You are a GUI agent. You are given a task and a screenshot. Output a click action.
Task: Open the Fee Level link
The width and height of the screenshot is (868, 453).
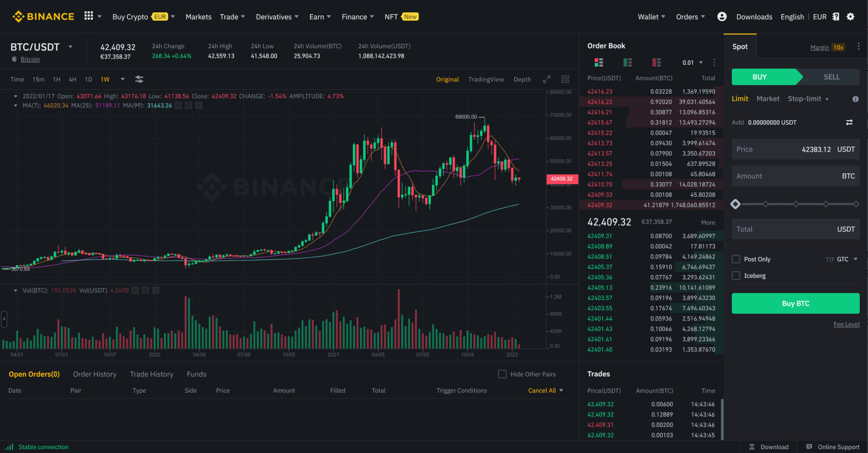click(x=846, y=324)
